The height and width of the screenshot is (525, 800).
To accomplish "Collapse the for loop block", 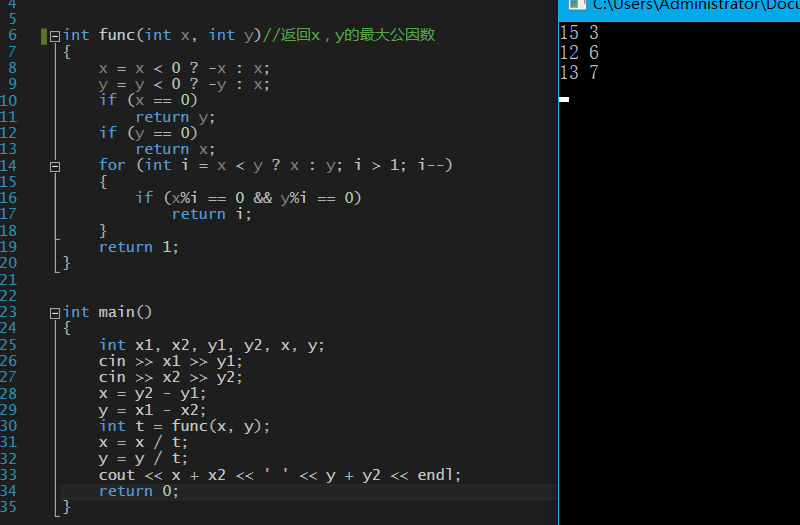I will [55, 166].
